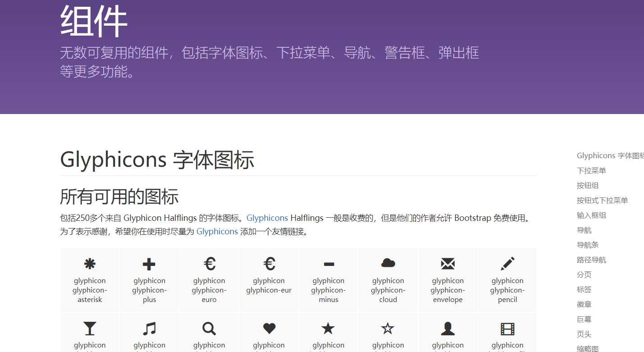
Task: Jump to 页头 section in sidebar
Action: 584,334
